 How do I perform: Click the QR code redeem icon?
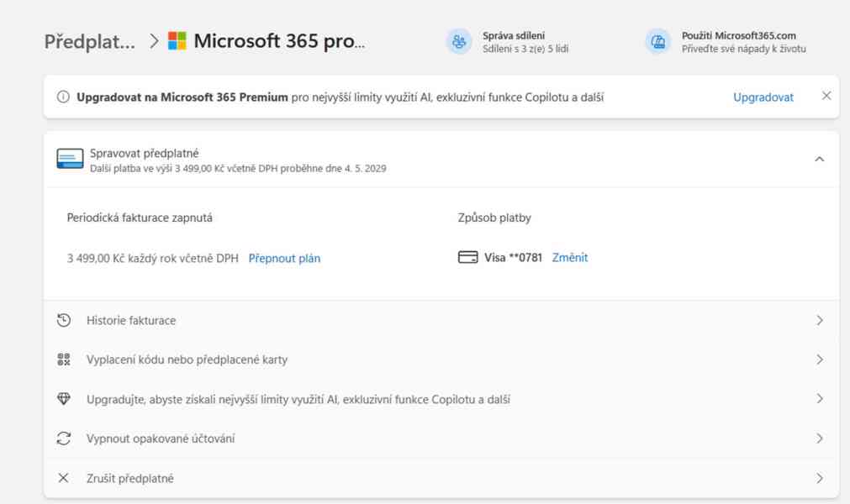coord(64,360)
